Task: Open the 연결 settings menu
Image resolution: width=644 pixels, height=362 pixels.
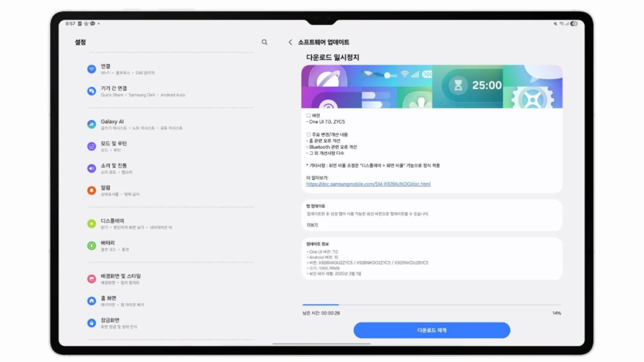Action: [x=171, y=69]
